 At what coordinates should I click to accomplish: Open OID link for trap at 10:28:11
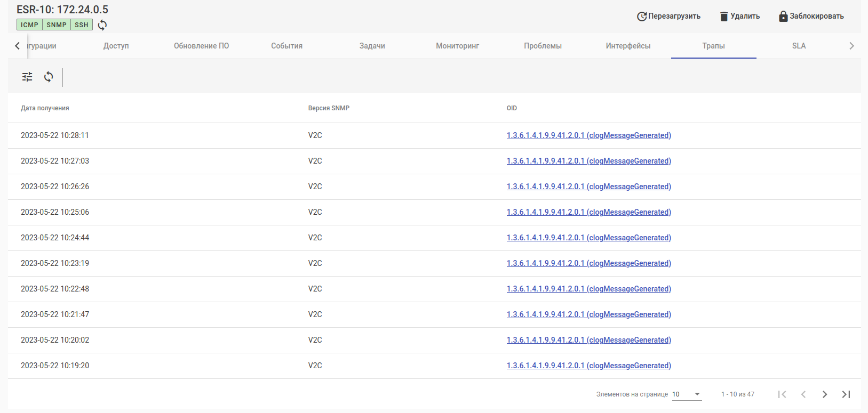point(588,135)
